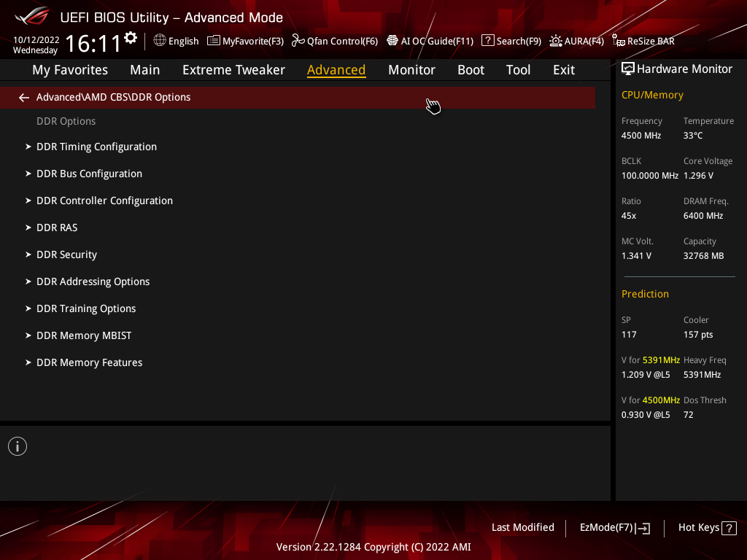Click the Search(F9) question mark icon
Viewport: 747px width, 560px height.
pos(488,41)
